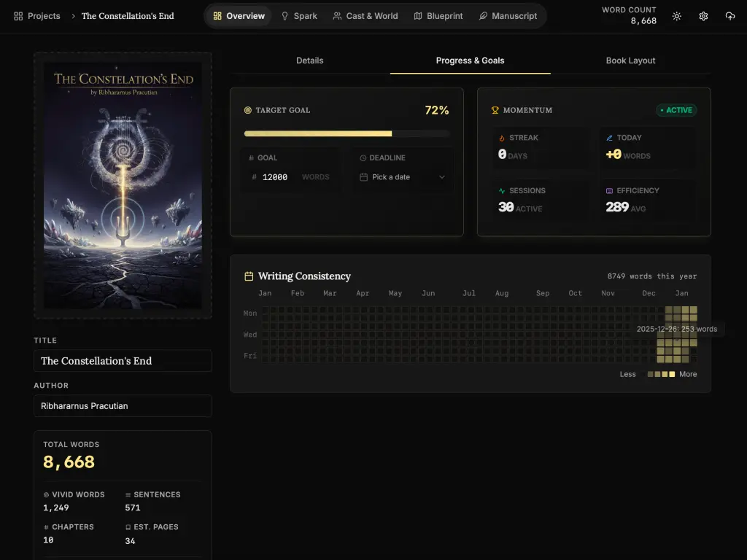Switch to the Manuscript tab
The width and height of the screenshot is (747, 560).
pyautogui.click(x=508, y=15)
